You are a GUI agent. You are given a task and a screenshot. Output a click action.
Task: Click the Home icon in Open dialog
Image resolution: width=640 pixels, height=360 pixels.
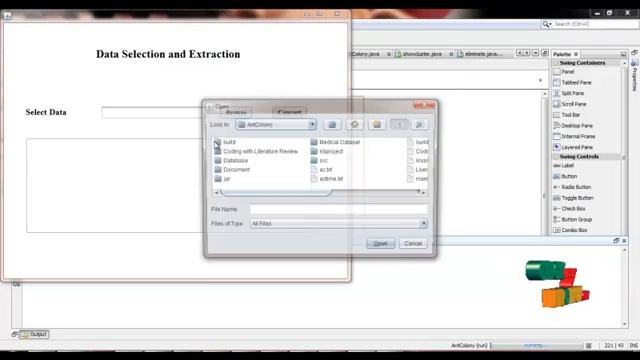coord(354,124)
